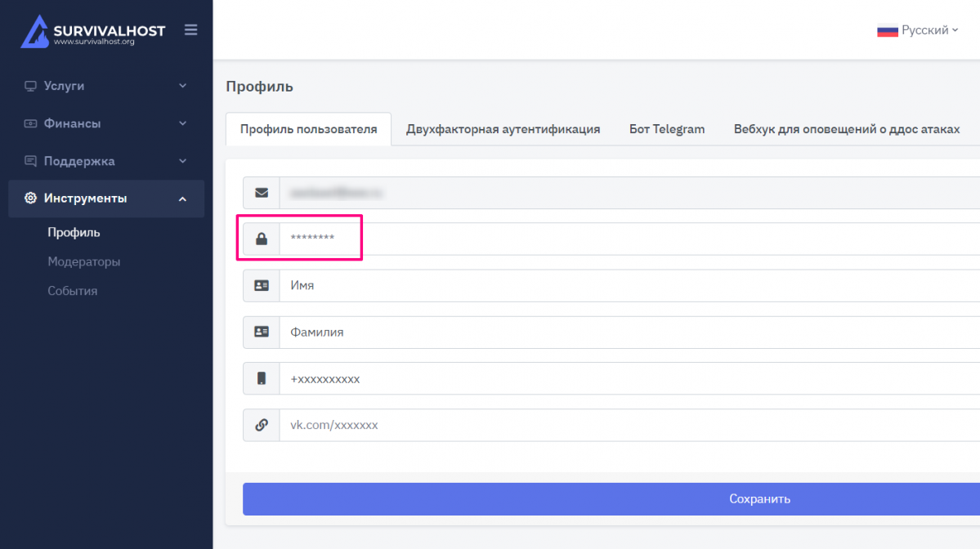Image resolution: width=980 pixels, height=549 pixels.
Task: Open Вебхук для оповещений о ддос атаках tab
Action: click(x=846, y=129)
